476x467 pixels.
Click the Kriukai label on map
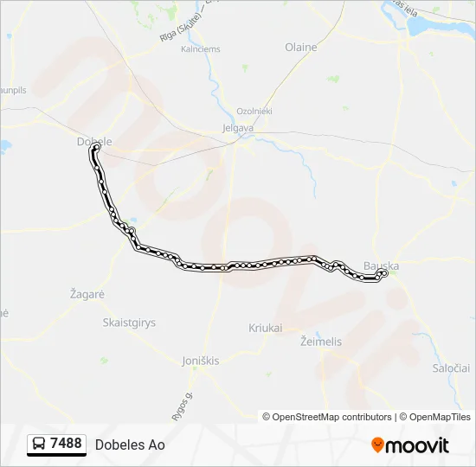pyautogui.click(x=266, y=328)
